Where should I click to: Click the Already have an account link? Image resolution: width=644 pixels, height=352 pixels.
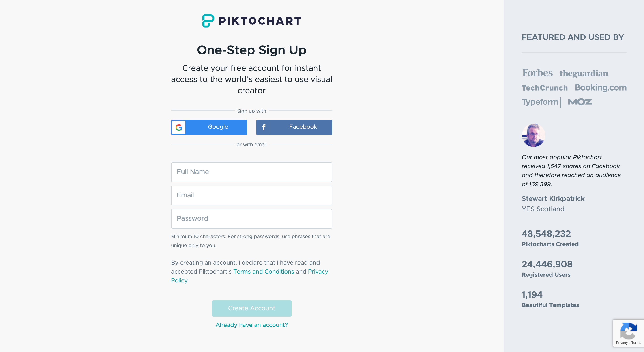(x=251, y=325)
